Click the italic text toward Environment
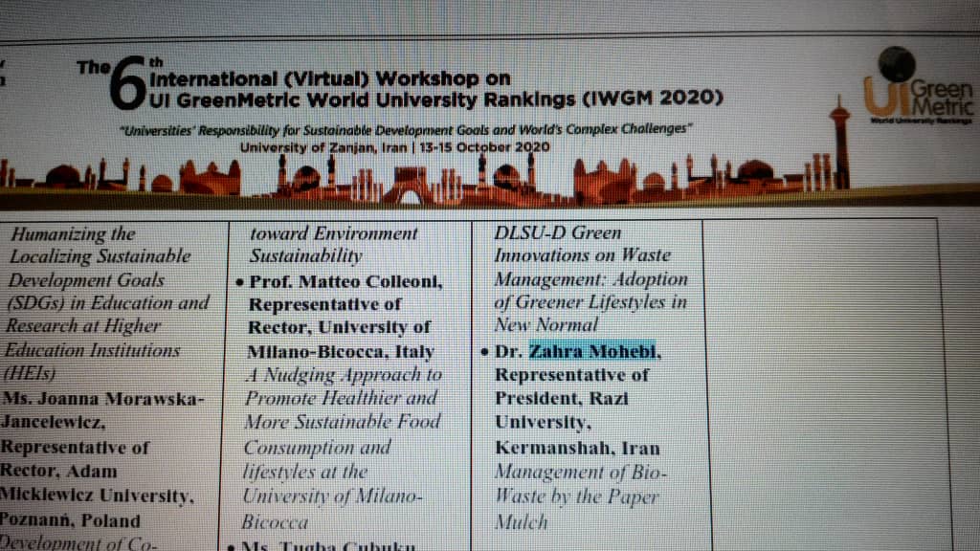 tap(333, 233)
